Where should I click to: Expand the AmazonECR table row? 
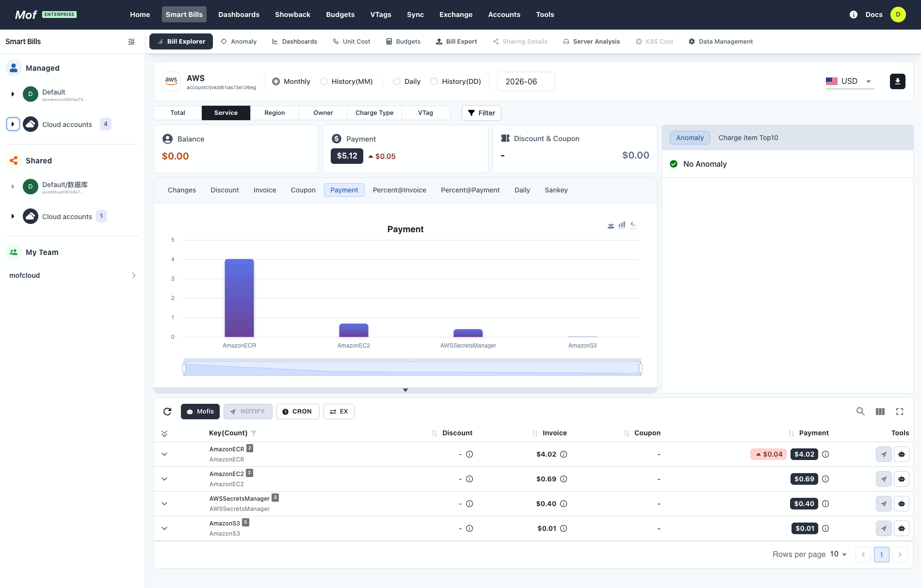click(x=164, y=454)
